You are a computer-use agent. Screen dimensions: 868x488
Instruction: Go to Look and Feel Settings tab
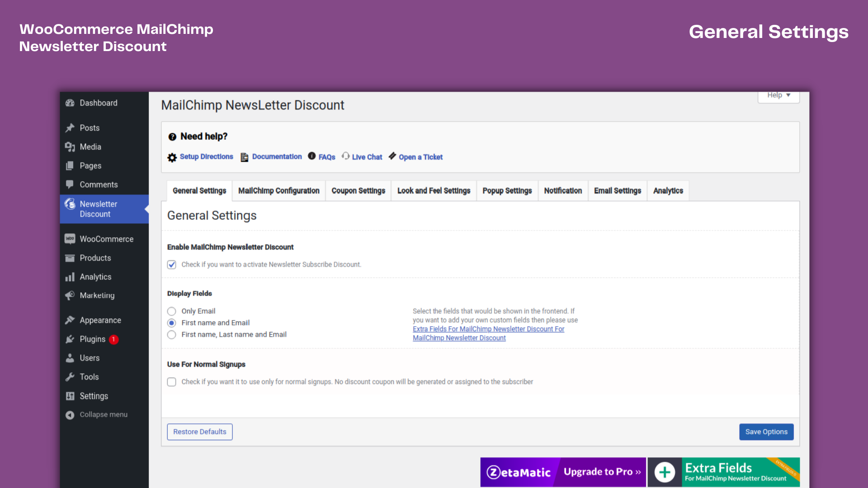tap(434, 191)
